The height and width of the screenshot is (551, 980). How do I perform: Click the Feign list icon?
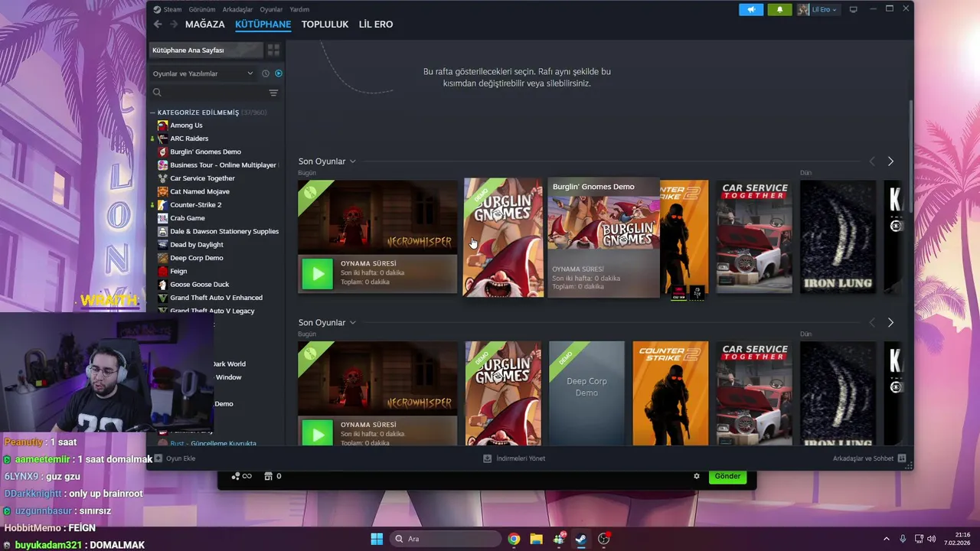point(162,271)
